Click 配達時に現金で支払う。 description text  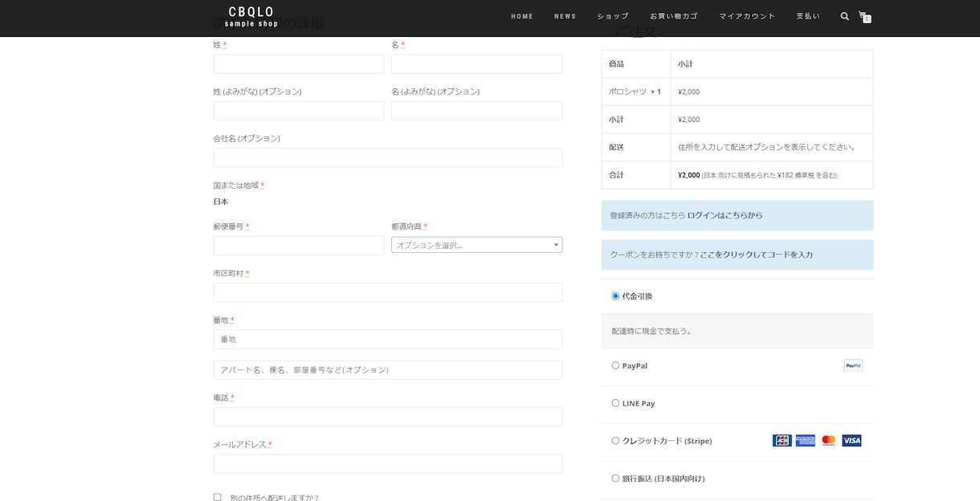pos(651,331)
